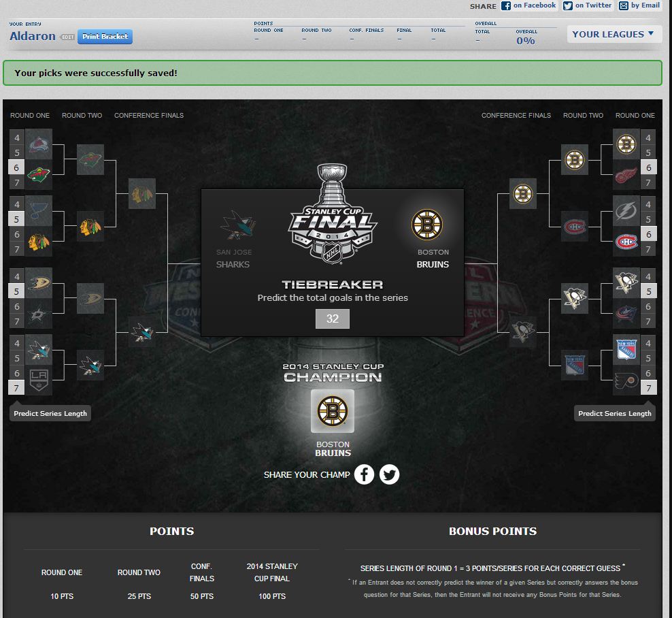This screenshot has height=618, width=672.
Task: Share the bracket on Twitter at the top
Action: 587,5
